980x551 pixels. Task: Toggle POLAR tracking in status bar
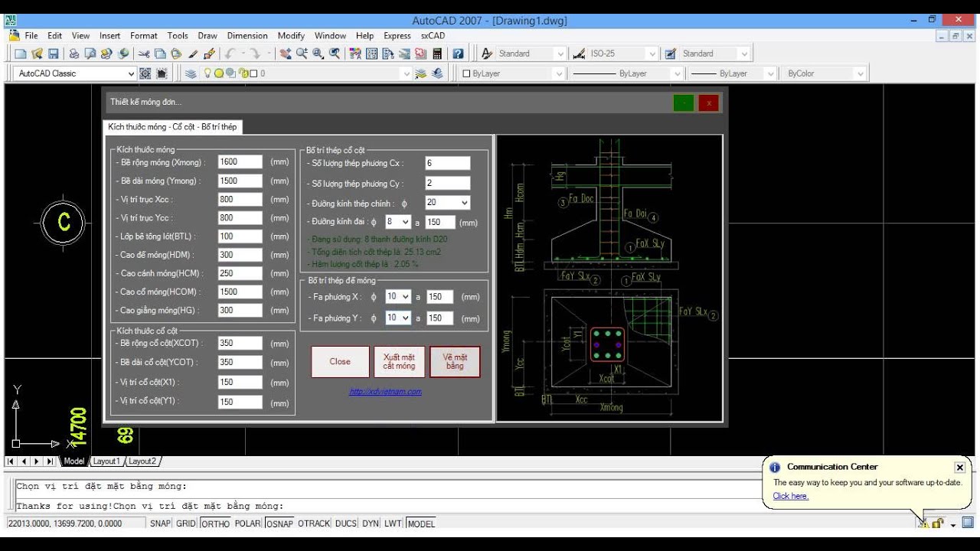[247, 523]
